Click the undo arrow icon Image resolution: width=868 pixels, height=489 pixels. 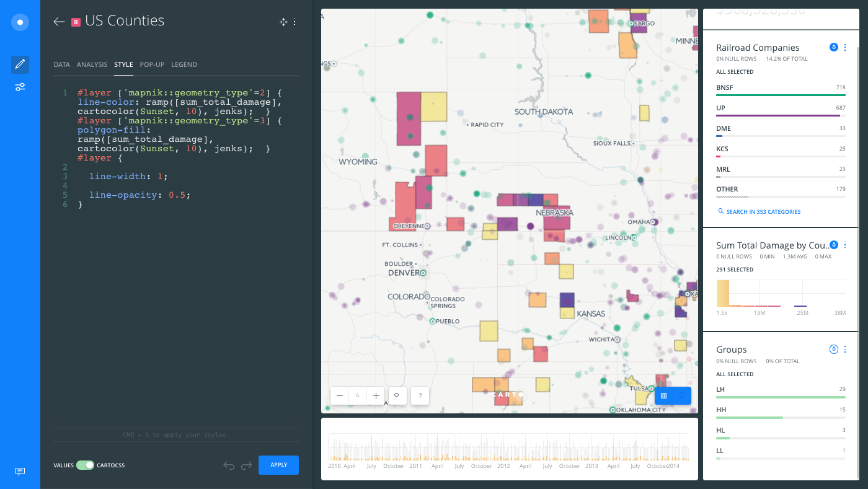(229, 465)
